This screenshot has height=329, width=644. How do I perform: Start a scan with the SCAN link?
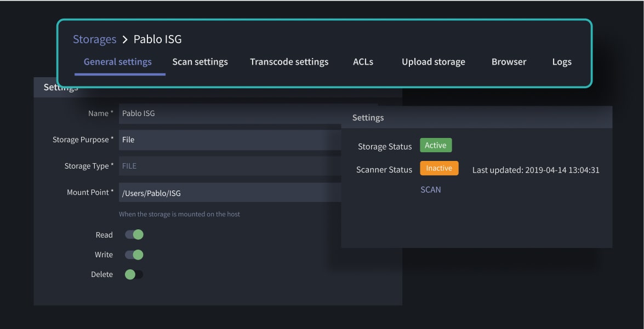click(431, 189)
